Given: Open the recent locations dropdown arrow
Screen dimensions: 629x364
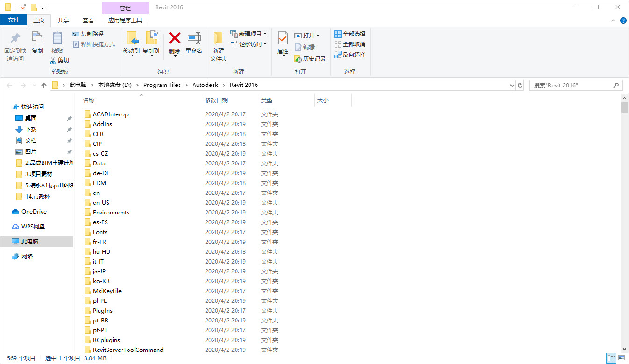Looking at the screenshot, I should (34, 86).
